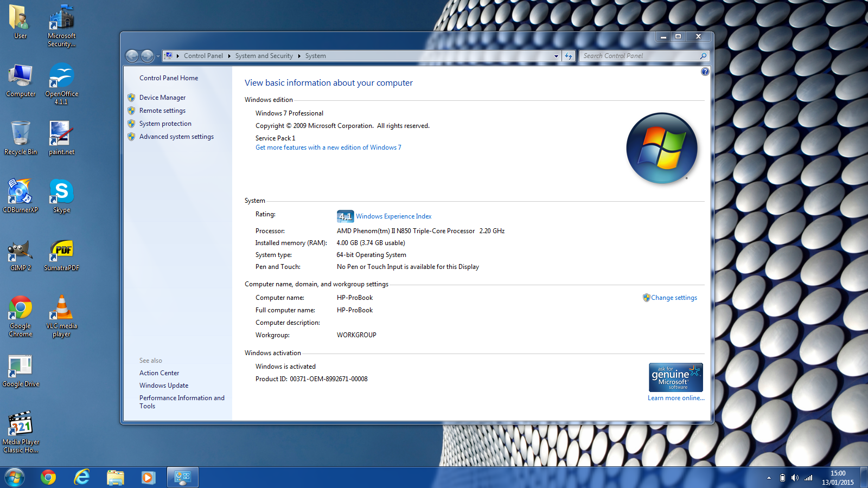Open Windows Explorer from taskbar
The height and width of the screenshot is (488, 868).
tap(116, 478)
